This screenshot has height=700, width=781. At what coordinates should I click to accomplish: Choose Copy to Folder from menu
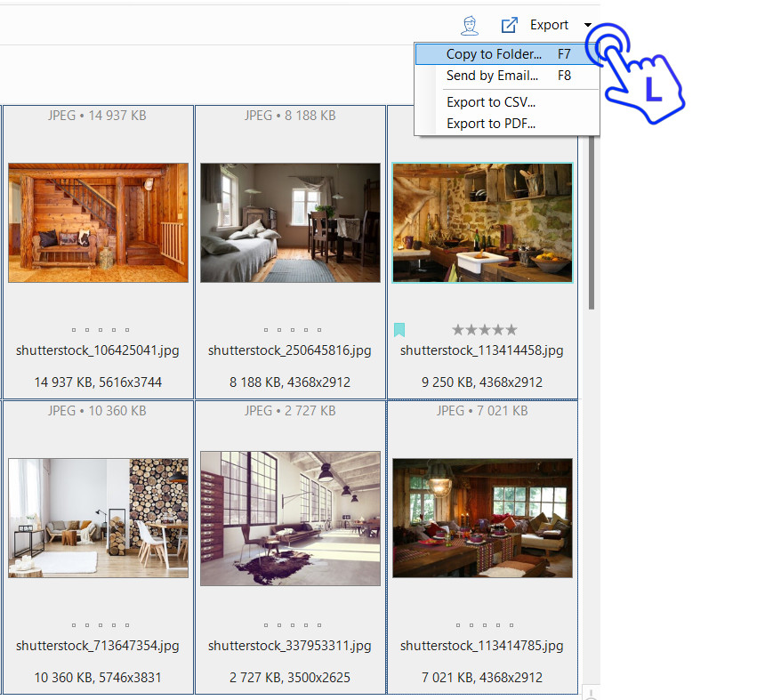494,54
